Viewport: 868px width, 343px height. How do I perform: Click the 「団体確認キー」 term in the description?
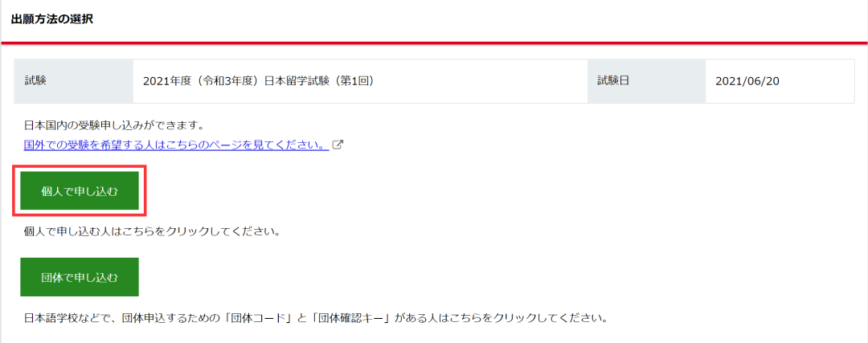click(x=350, y=319)
